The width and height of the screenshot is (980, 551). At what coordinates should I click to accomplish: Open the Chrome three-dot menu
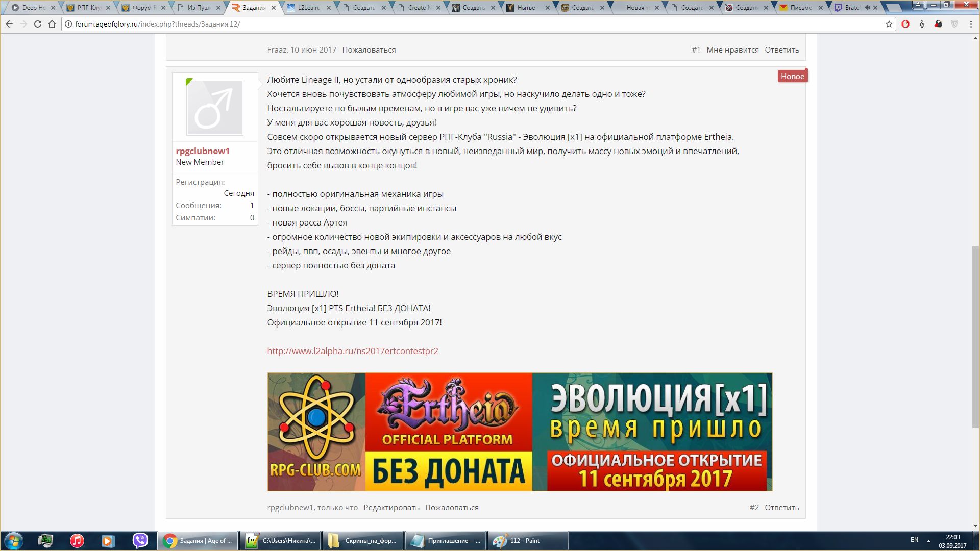pyautogui.click(x=971, y=24)
